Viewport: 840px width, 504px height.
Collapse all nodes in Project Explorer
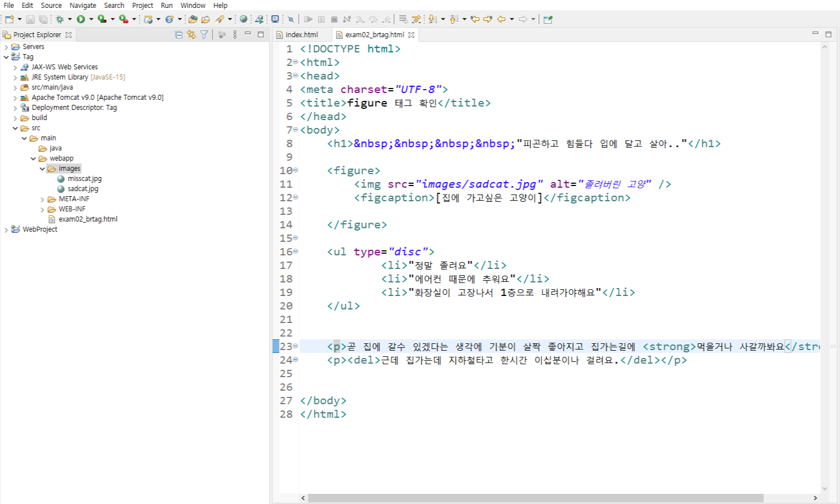pos(178,34)
